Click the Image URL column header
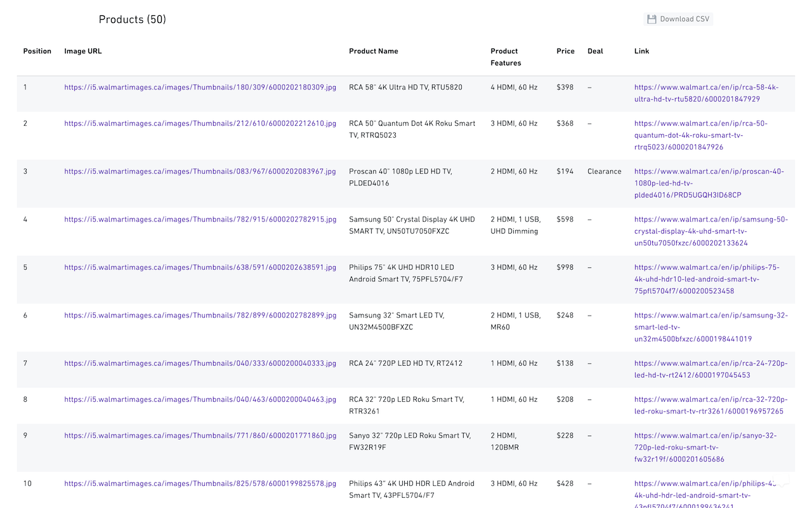This screenshot has width=812, height=508. point(83,51)
